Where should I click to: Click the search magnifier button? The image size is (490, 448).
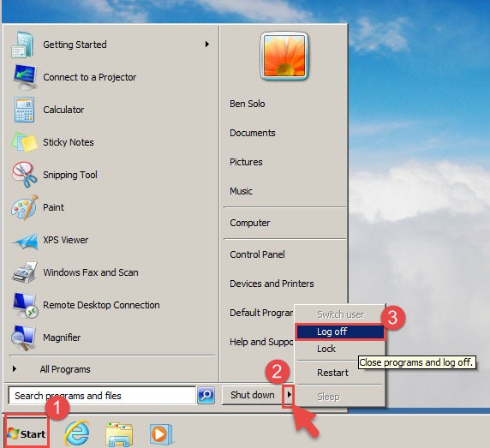(x=206, y=396)
